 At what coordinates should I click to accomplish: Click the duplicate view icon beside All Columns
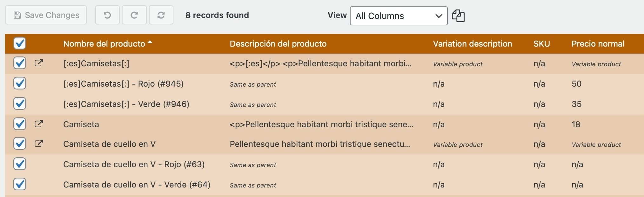[458, 16]
